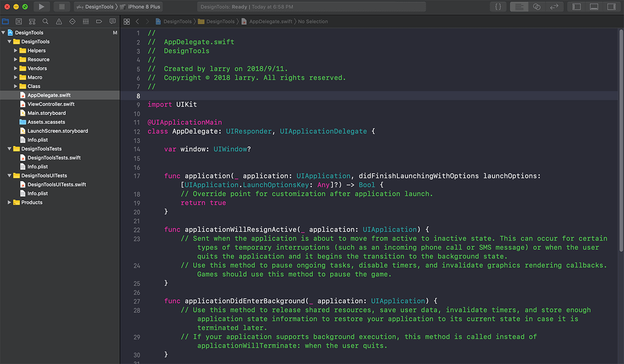
Task: Toggle the bottom debug area
Action: 594,7
